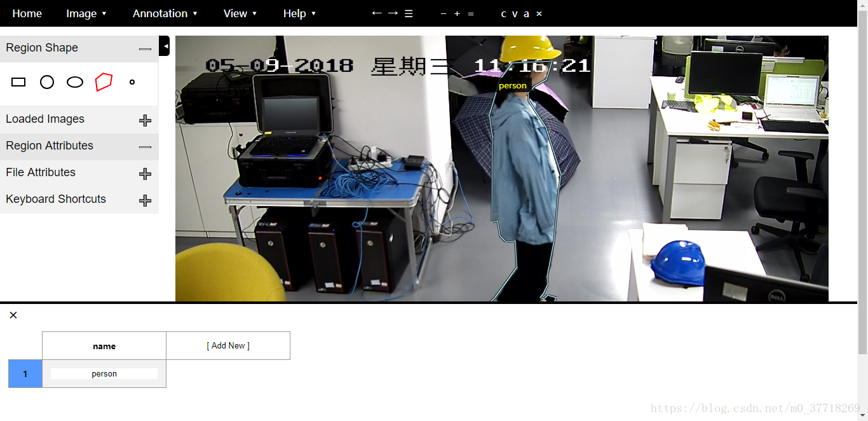Click the name attribute column header
Viewport: 868px width, 421px height.
pos(104,346)
